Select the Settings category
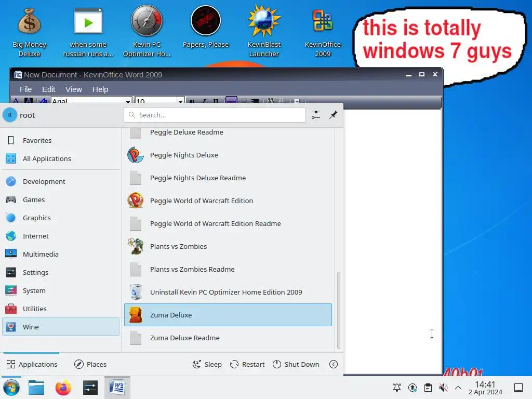 coord(61,272)
